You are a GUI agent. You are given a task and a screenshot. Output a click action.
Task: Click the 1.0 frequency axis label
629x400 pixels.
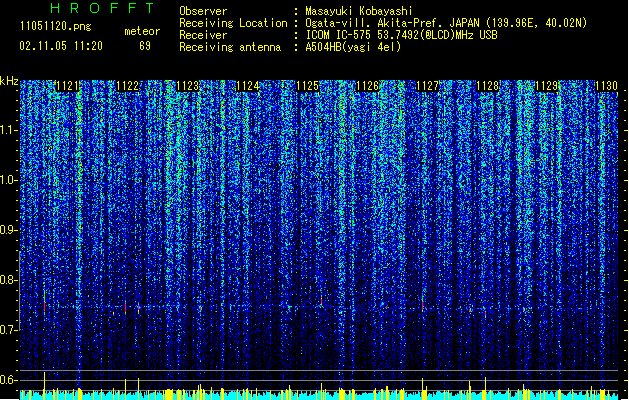pyautogui.click(x=8, y=180)
